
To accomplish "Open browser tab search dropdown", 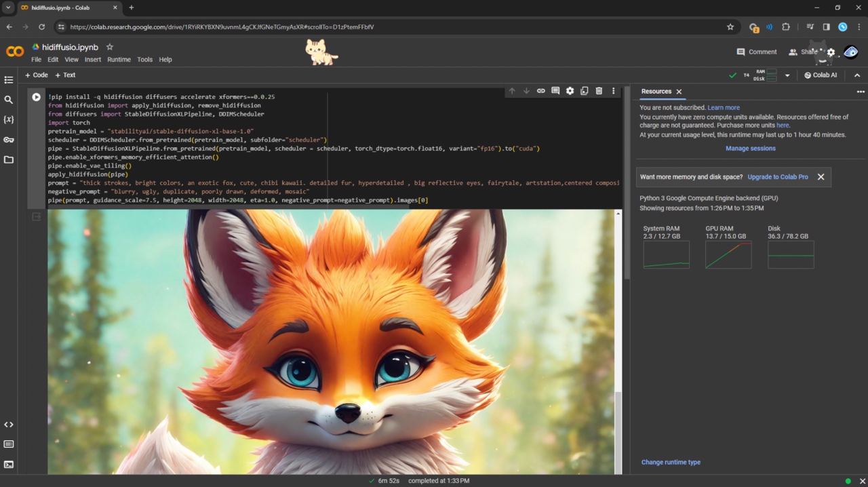I will pos(8,7).
